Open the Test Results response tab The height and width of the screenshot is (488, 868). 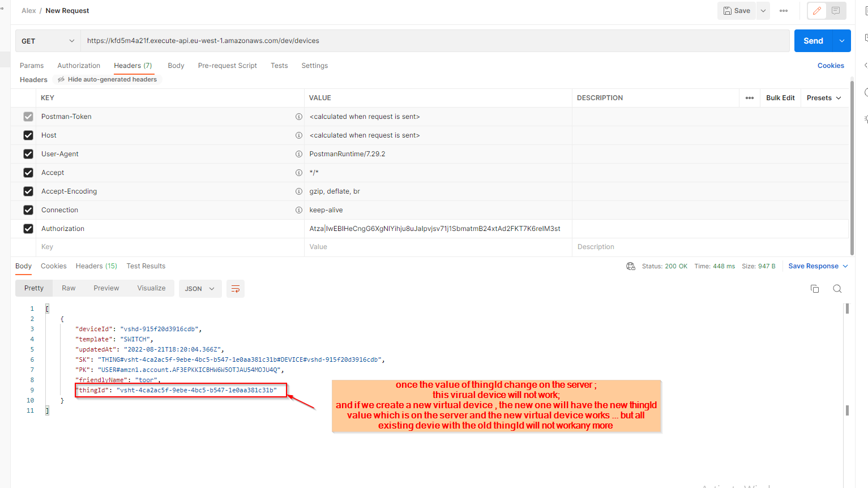tap(146, 266)
